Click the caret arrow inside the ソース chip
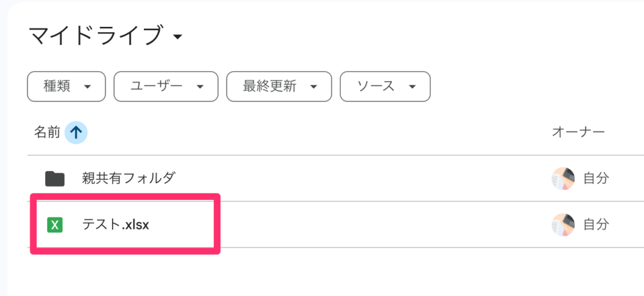The width and height of the screenshot is (644, 296). click(413, 87)
